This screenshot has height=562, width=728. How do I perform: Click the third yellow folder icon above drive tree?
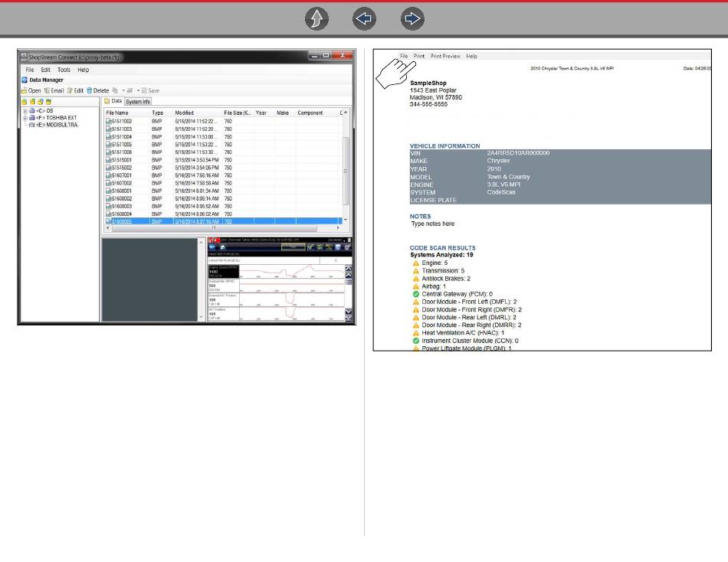(x=41, y=102)
